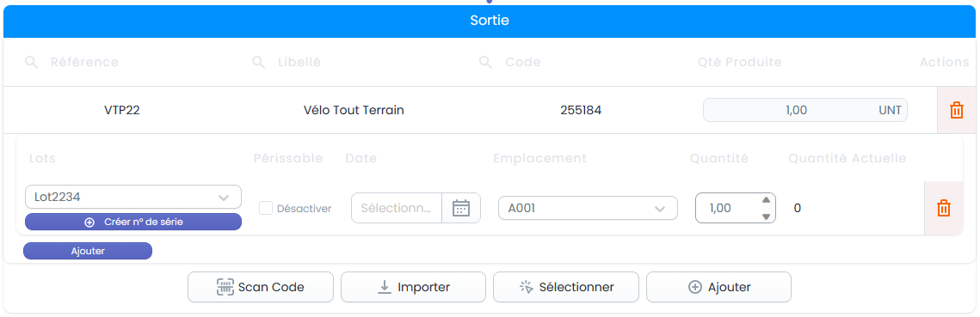The width and height of the screenshot is (980, 317).
Task: Click the Référence column search icon
Action: point(31,62)
